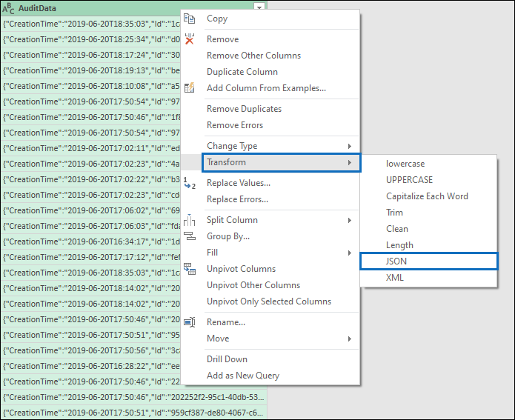This screenshot has height=420, width=515.
Task: Select cell with CreationTime 2019-06-20T18:10:08
Action: tap(91, 86)
